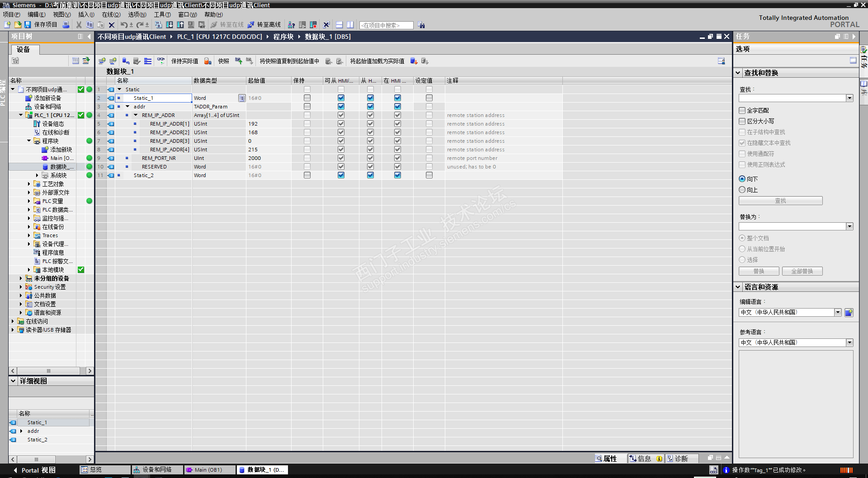The image size is (868, 478).
Task: Collapse the 查找和替换 section
Action: [x=738, y=73]
